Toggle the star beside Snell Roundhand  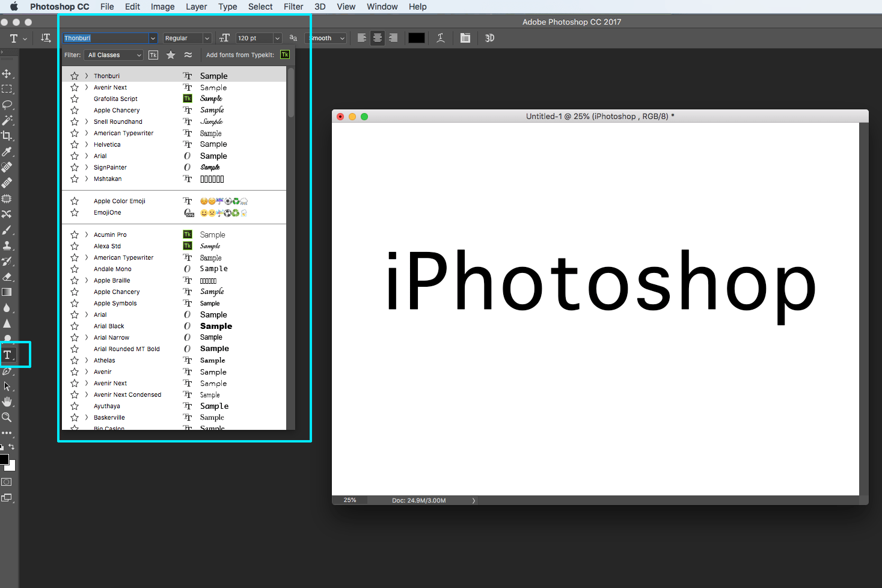click(75, 121)
